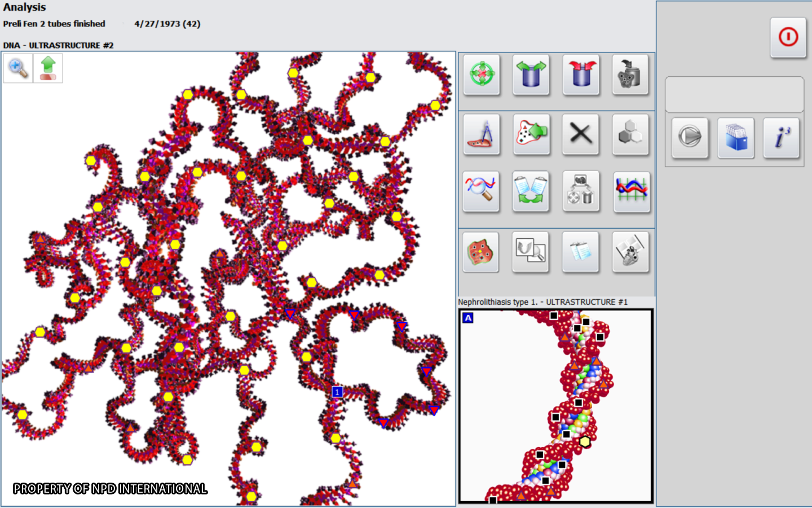Select the calipers measurement tool
The image size is (812, 508).
pyautogui.click(x=481, y=135)
